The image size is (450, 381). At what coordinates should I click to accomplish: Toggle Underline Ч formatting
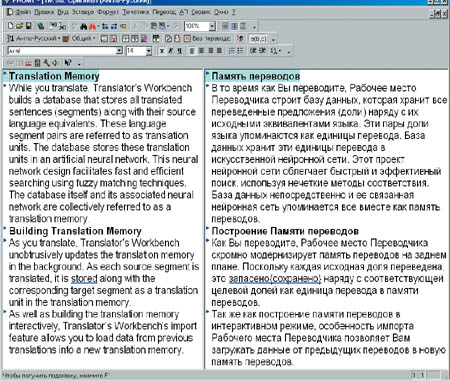(179, 51)
